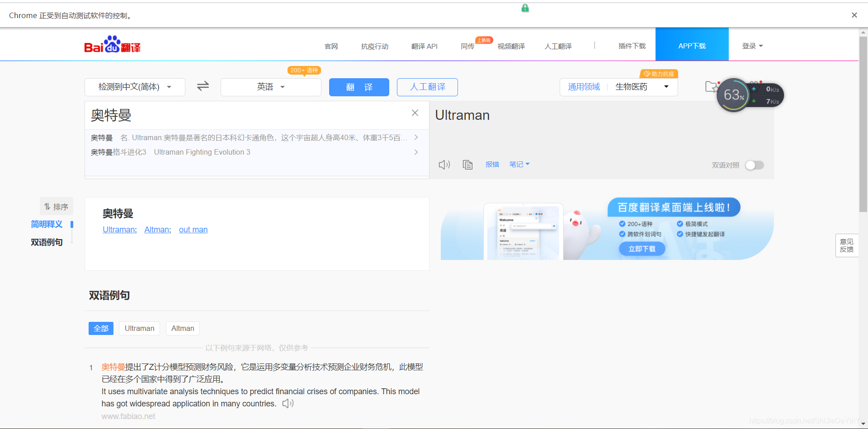Open 视频翻译 navigation item
The image size is (868, 429).
point(511,46)
